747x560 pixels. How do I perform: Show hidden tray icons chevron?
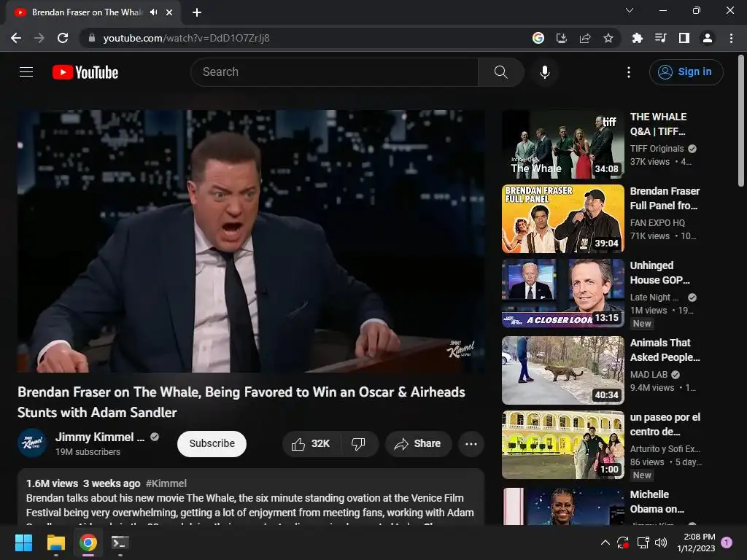605,542
